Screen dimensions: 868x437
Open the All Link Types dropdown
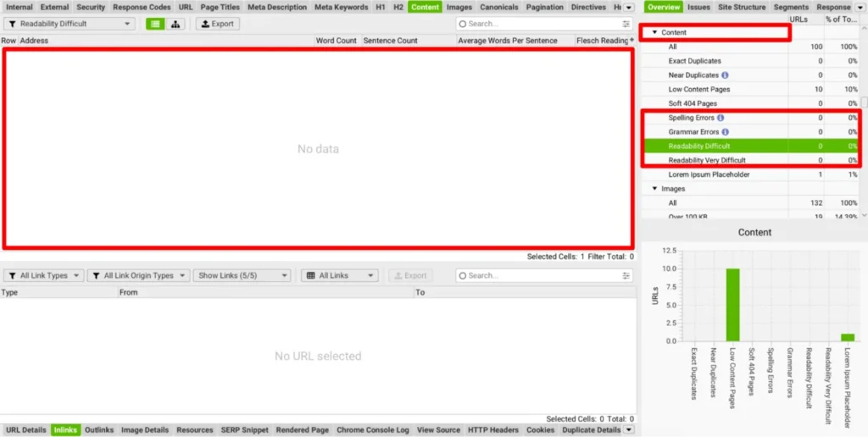click(44, 275)
